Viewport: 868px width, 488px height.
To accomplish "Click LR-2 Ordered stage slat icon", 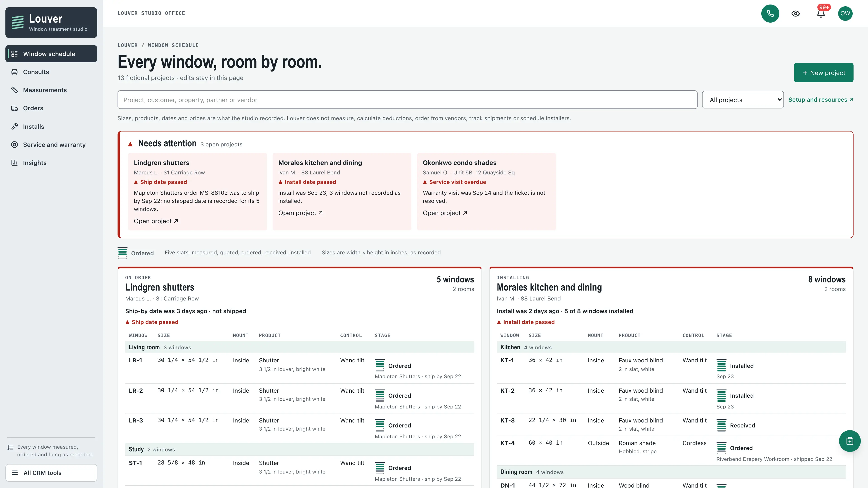I will pyautogui.click(x=380, y=395).
